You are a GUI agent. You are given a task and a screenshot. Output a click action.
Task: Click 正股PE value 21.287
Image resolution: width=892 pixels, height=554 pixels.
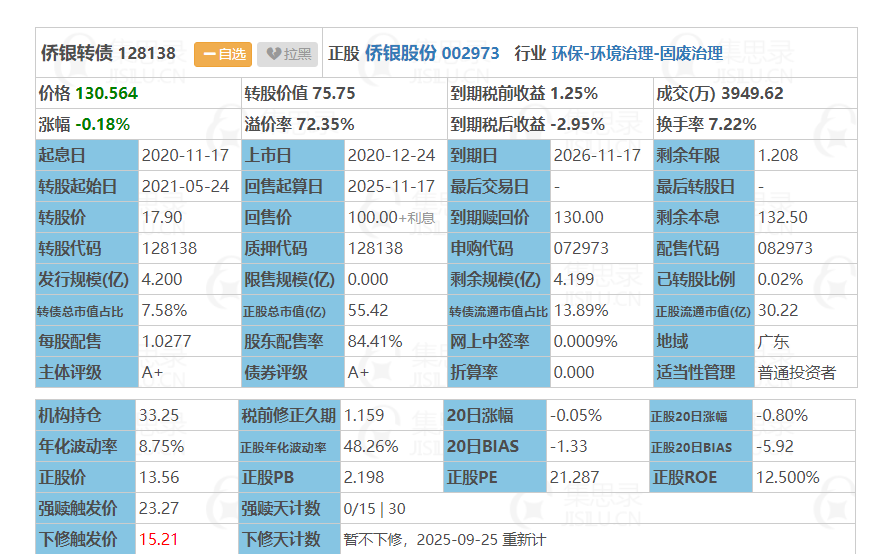click(x=574, y=477)
